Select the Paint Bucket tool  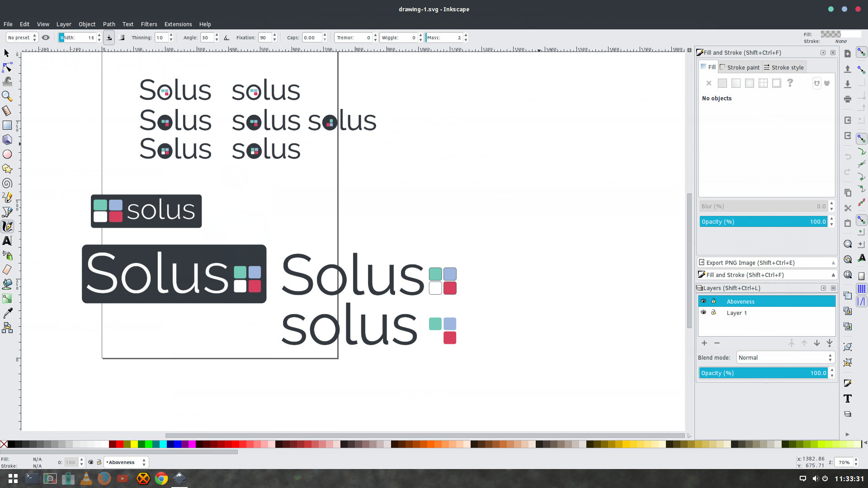(7, 284)
